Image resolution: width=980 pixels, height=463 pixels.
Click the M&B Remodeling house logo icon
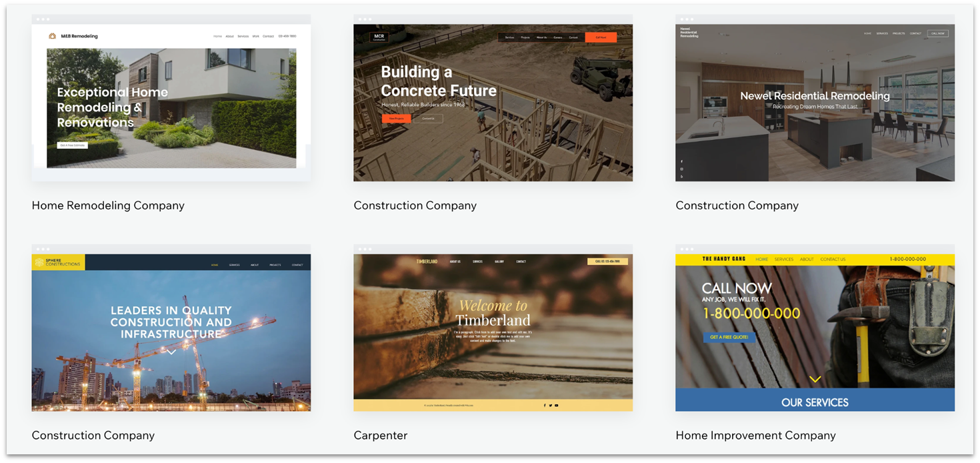pos(52,36)
